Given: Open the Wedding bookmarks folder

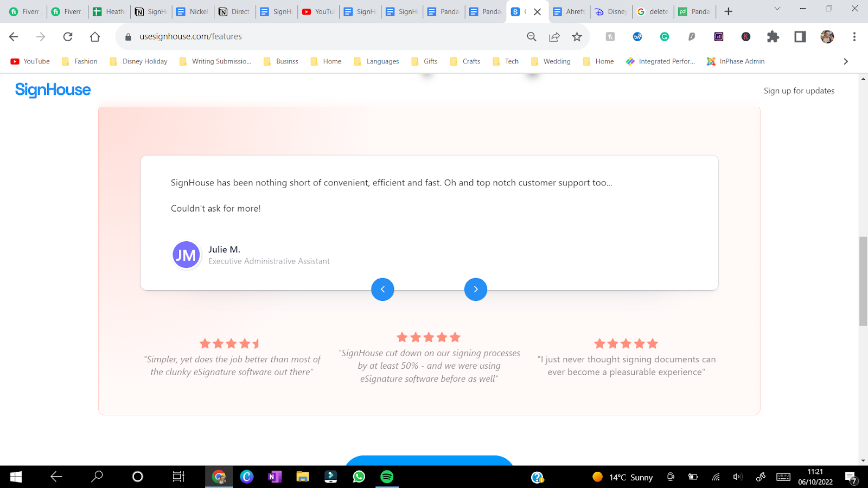Looking at the screenshot, I should pos(551,61).
